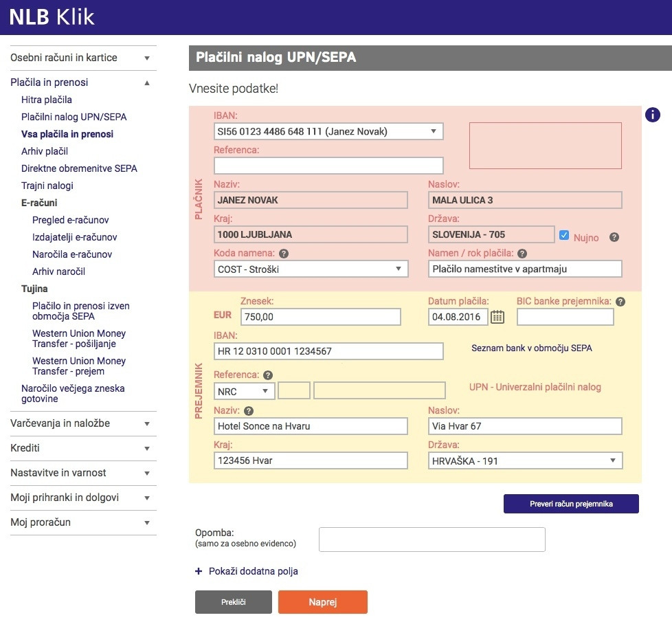Click Namen field Plačilo namestitve v apartmaju
This screenshot has height=622, width=672.
525,269
